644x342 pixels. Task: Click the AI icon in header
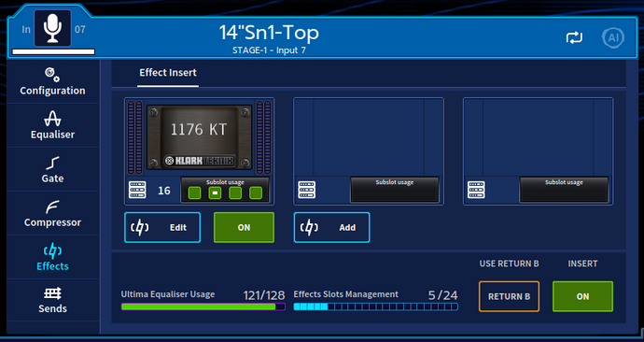click(613, 37)
